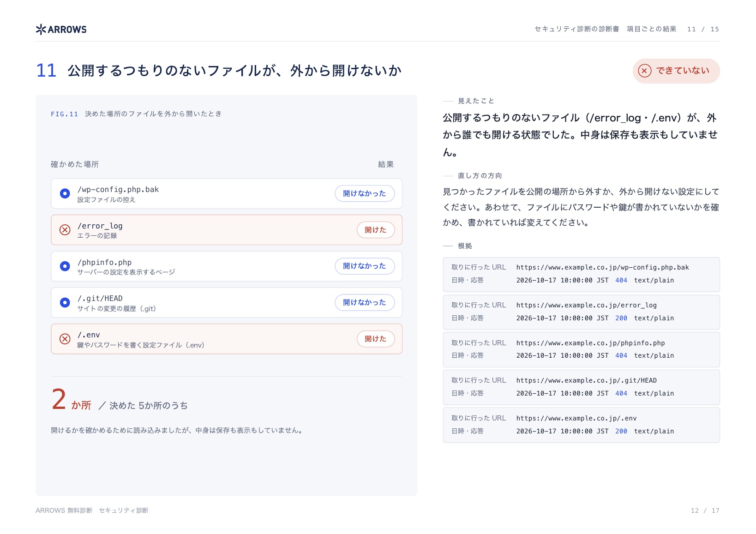Click the サイトの変更の履歴（.git） description

click(117, 309)
